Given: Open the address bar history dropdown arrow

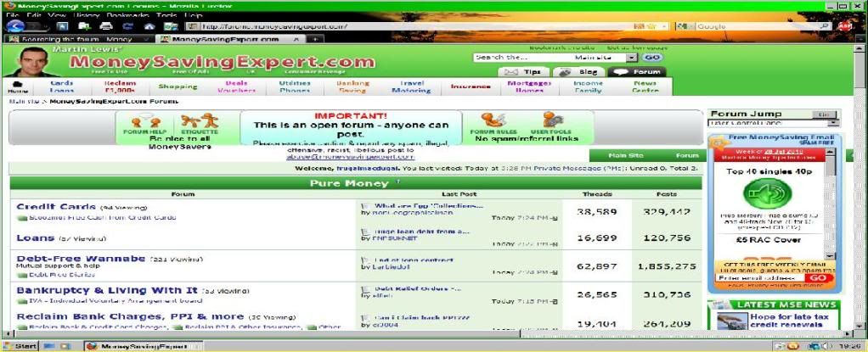Looking at the screenshot, I should click(665, 26).
